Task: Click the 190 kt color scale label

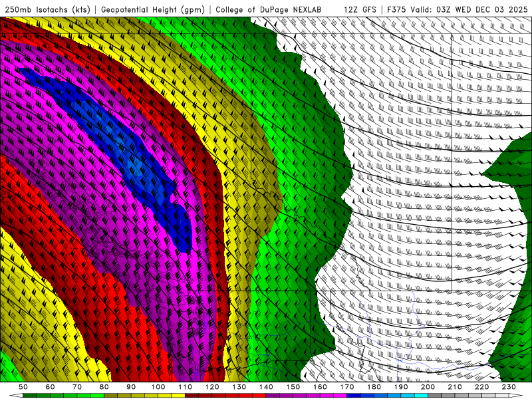Action: (401, 387)
